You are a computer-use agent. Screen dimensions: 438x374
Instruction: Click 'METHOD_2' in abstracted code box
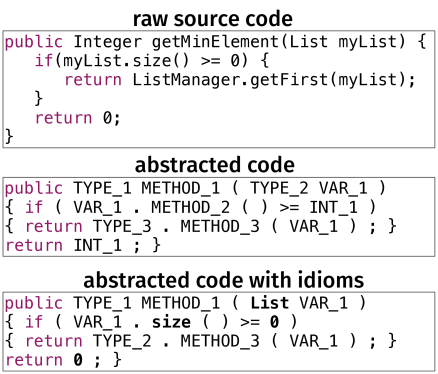pos(190,207)
